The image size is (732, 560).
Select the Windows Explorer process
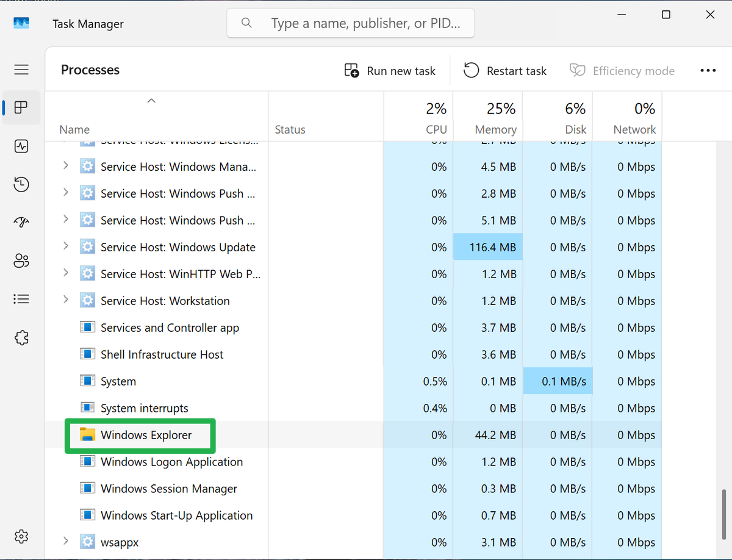(x=146, y=435)
